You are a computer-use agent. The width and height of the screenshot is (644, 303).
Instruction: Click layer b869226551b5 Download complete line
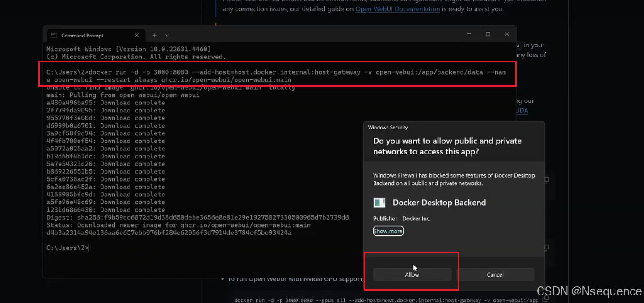(106, 171)
